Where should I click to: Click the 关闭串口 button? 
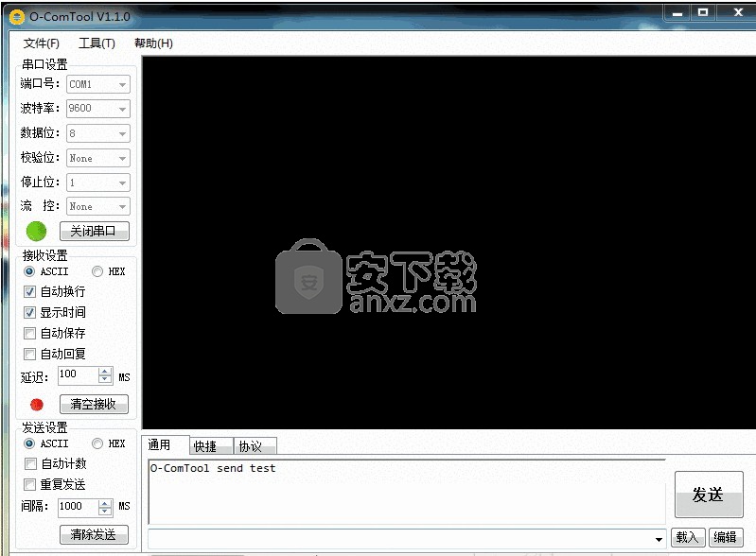point(95,232)
